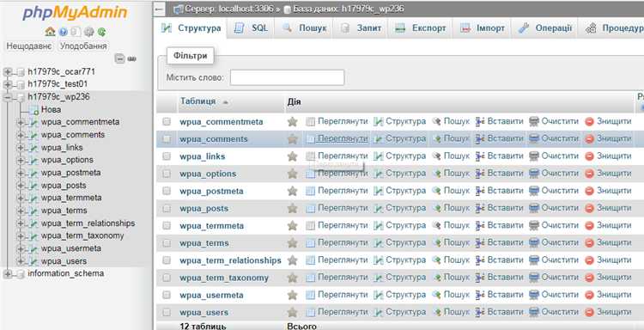Check the wpua_terms row checkbox
Viewport: 644px width, 330px height.
point(167,243)
